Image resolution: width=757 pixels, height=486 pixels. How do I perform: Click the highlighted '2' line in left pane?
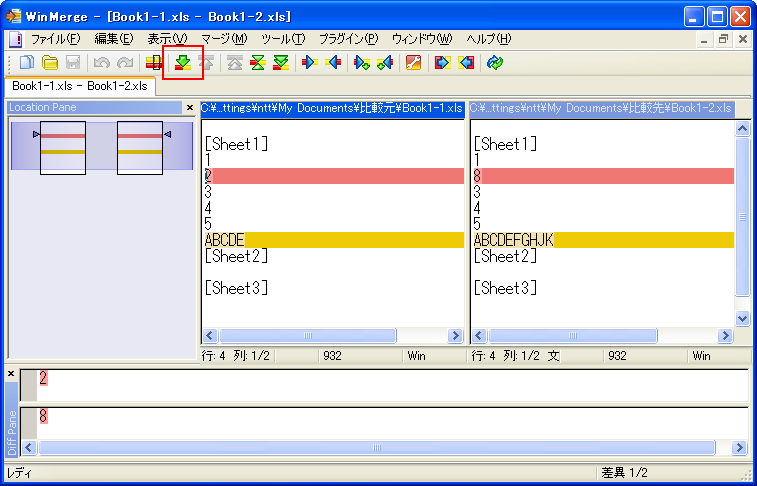[333, 176]
